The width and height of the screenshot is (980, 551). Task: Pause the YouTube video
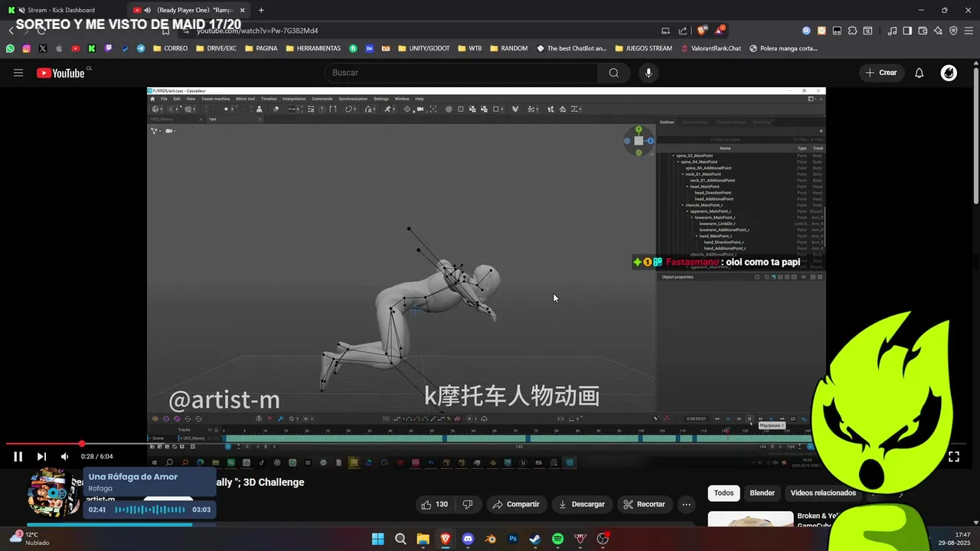(18, 457)
